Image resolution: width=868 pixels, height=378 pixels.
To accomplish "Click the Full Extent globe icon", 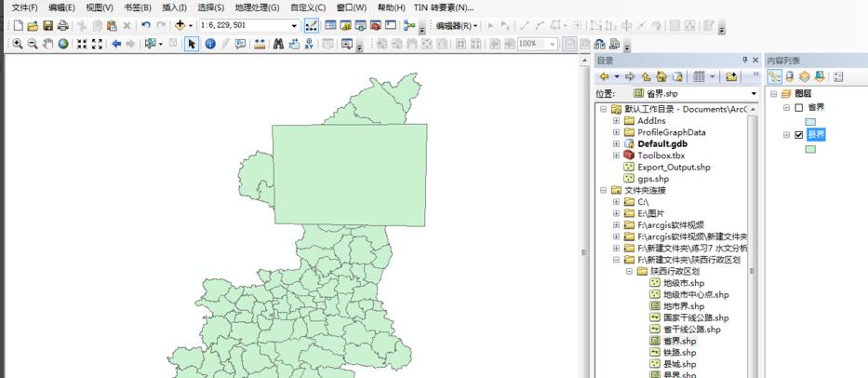I will pyautogui.click(x=63, y=44).
